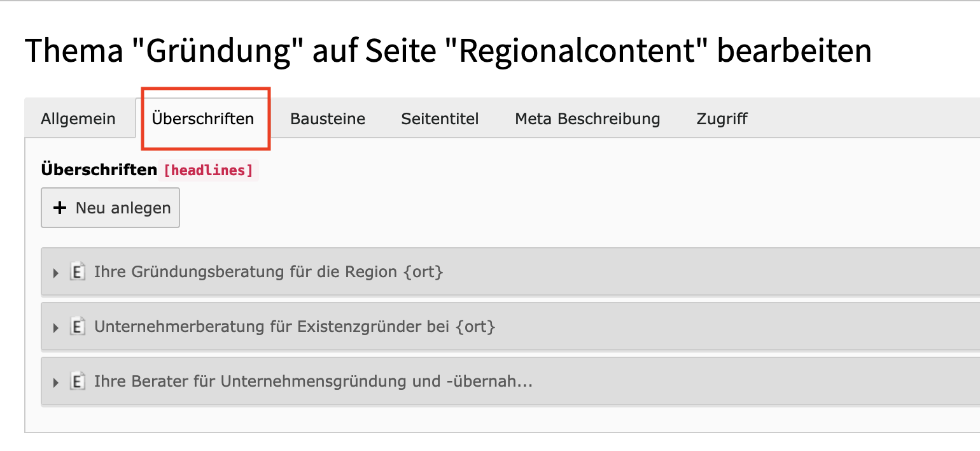Click the page heading Thema "Gründung"
980x451 pixels.
[448, 51]
